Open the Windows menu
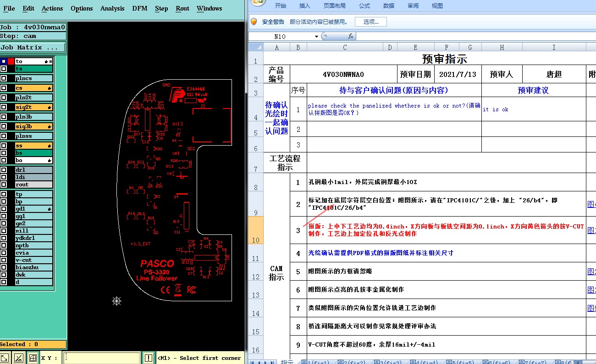This screenshot has height=364, width=596. click(x=209, y=8)
